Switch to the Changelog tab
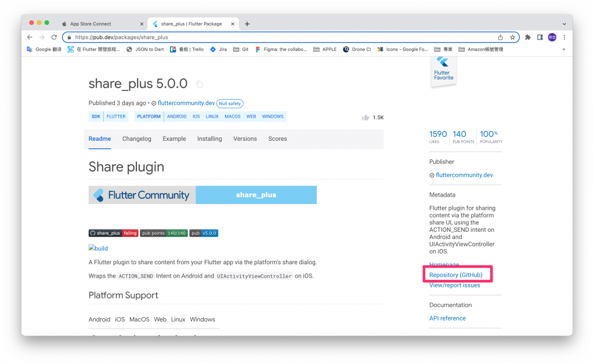 (x=137, y=139)
